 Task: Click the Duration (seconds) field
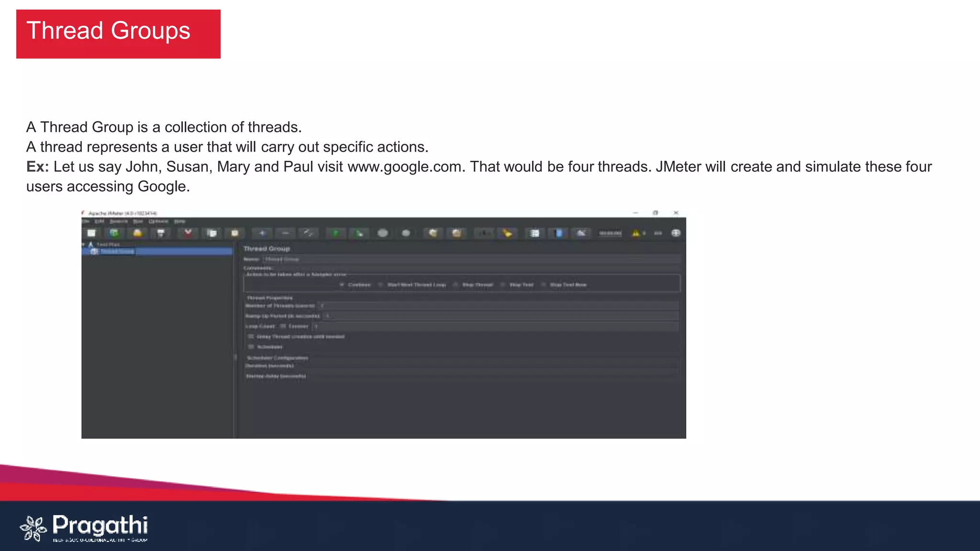487,366
